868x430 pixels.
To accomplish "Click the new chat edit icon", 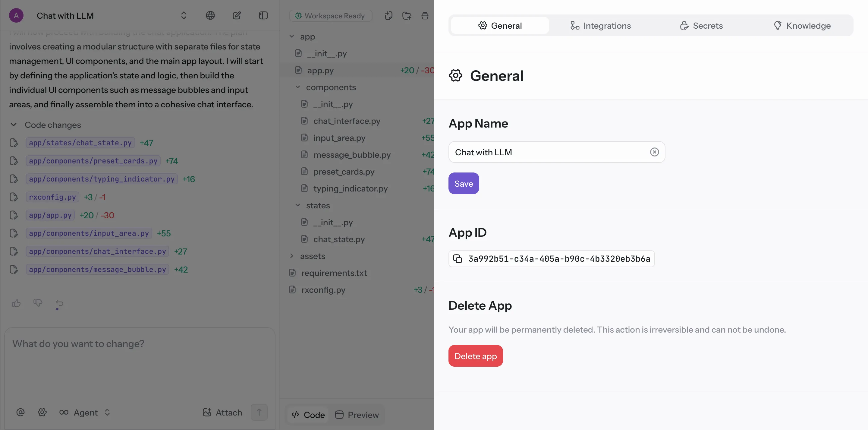I will 237,15.
